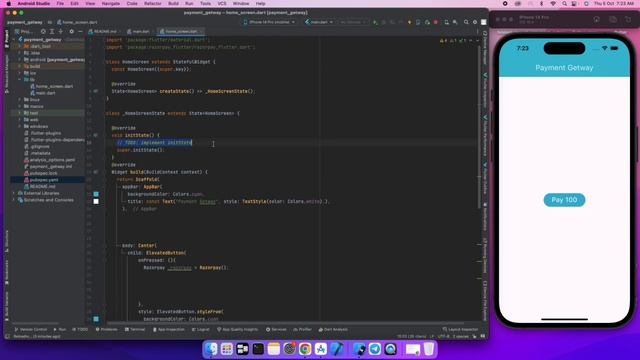This screenshot has height=360, width=640.
Task: Open Launchpad from the Dock
Action: (x=227, y=349)
